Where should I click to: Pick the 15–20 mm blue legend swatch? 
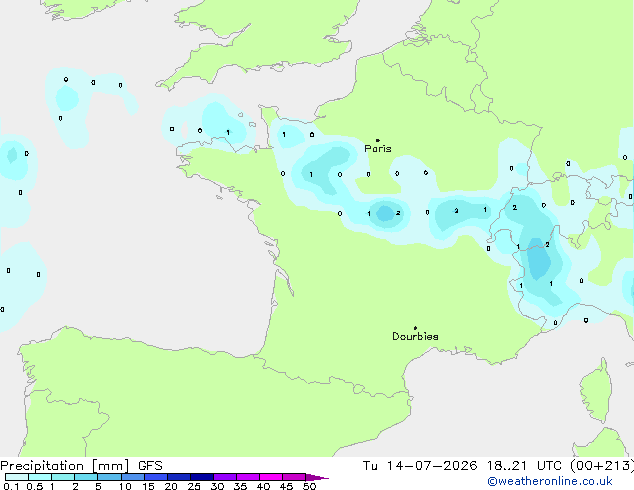coord(156,477)
